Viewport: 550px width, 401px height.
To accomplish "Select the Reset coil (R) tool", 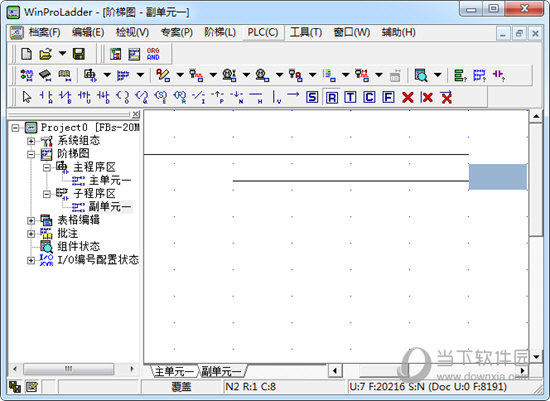I will pos(180,96).
